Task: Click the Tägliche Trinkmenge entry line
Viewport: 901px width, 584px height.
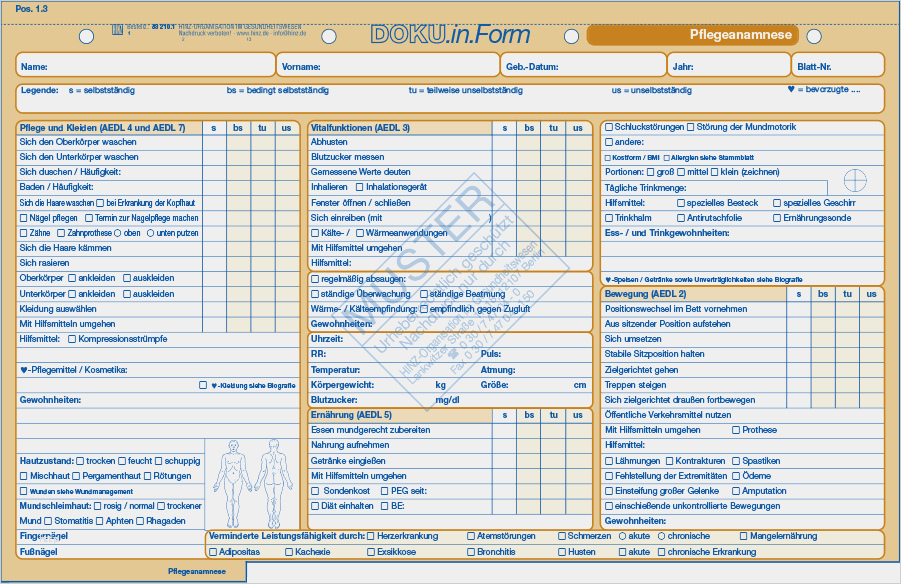Action: pyautogui.click(x=755, y=188)
